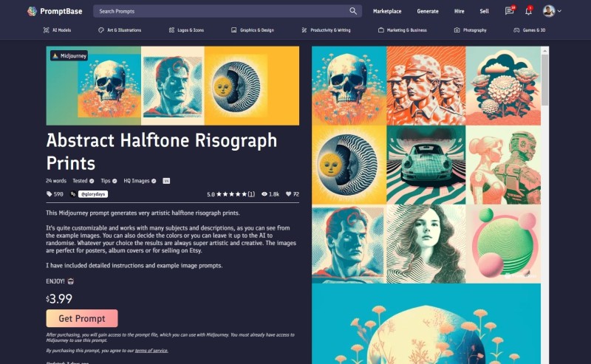591x364 pixels.
Task: Click the Get Prompt button
Action: [82, 318]
